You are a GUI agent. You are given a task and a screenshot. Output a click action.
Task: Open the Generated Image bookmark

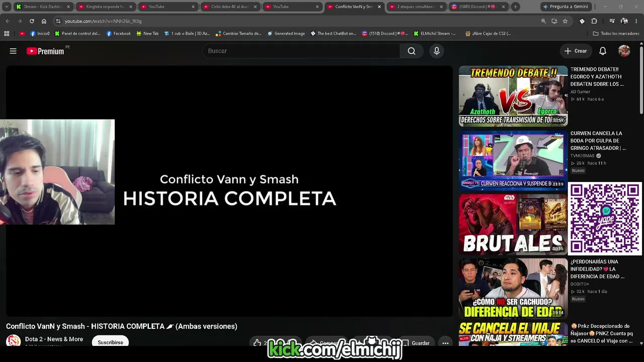[286, 34]
